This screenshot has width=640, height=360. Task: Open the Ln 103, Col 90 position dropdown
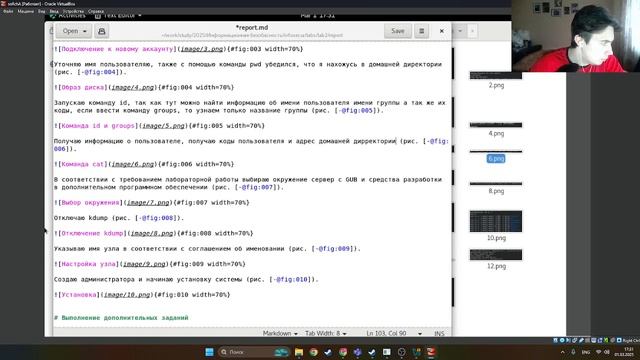click(x=393, y=333)
